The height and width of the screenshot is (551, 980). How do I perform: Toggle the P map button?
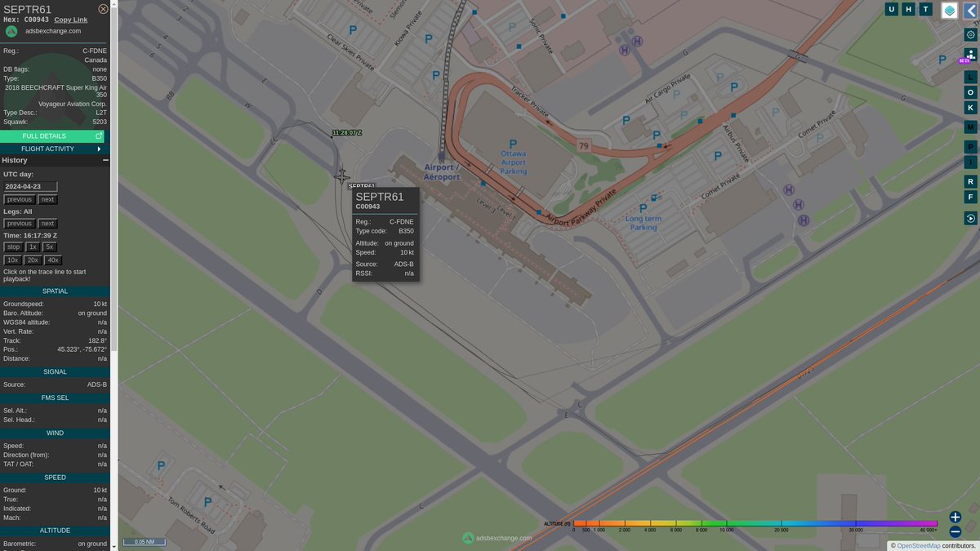coord(971,146)
